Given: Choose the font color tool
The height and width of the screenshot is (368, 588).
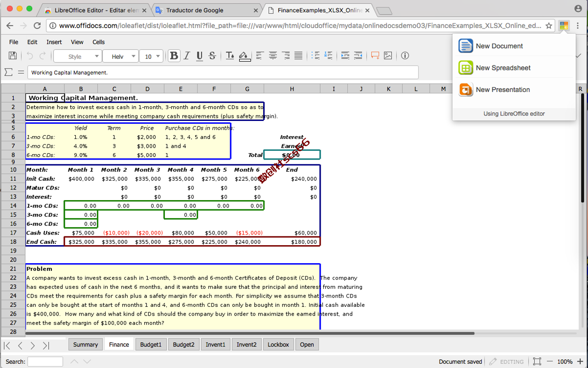Looking at the screenshot, I should pyautogui.click(x=230, y=56).
